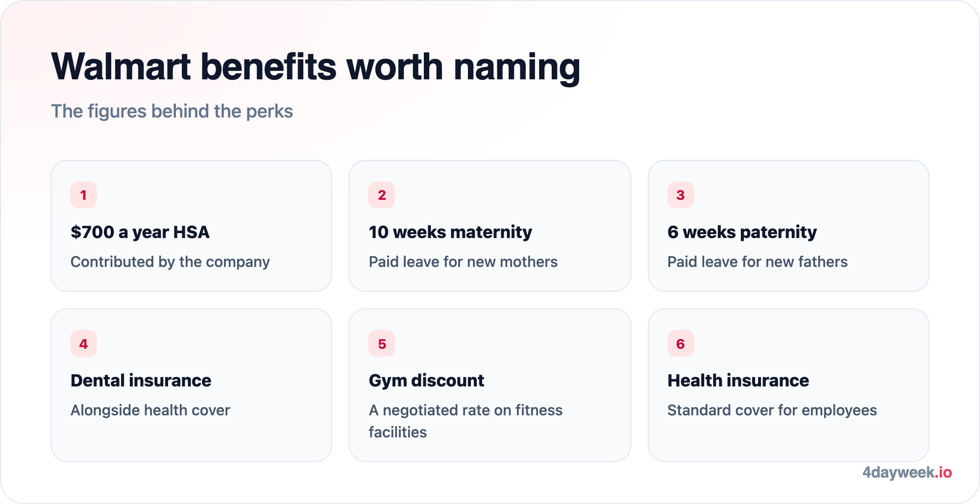980x504 pixels.
Task: Click the "Dental insurance" card title
Action: 141,381
